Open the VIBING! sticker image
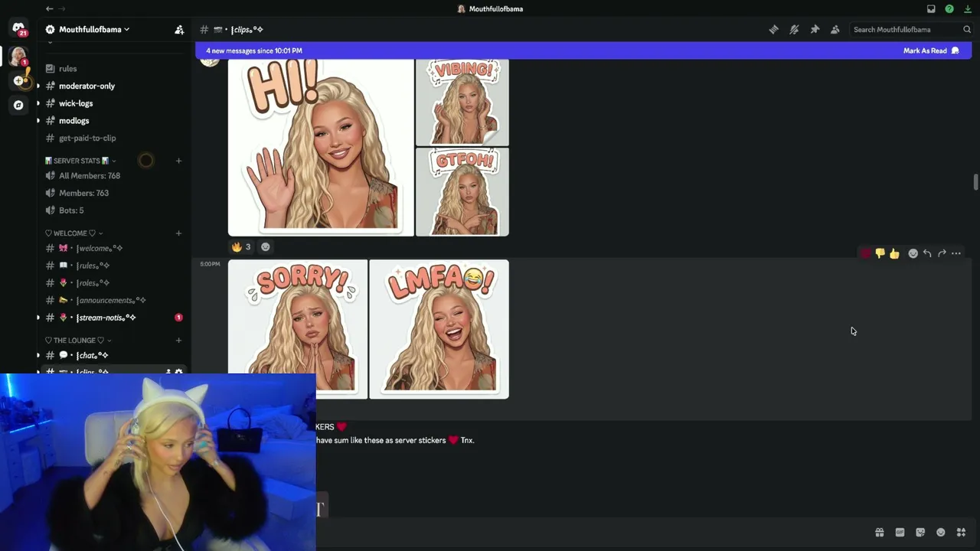Viewport: 980px width, 551px height. (462, 103)
